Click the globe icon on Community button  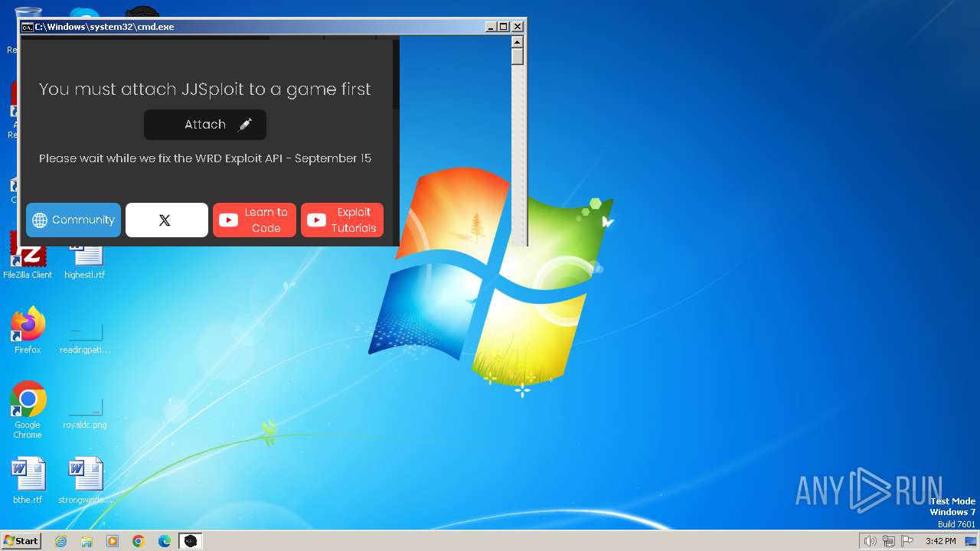40,220
